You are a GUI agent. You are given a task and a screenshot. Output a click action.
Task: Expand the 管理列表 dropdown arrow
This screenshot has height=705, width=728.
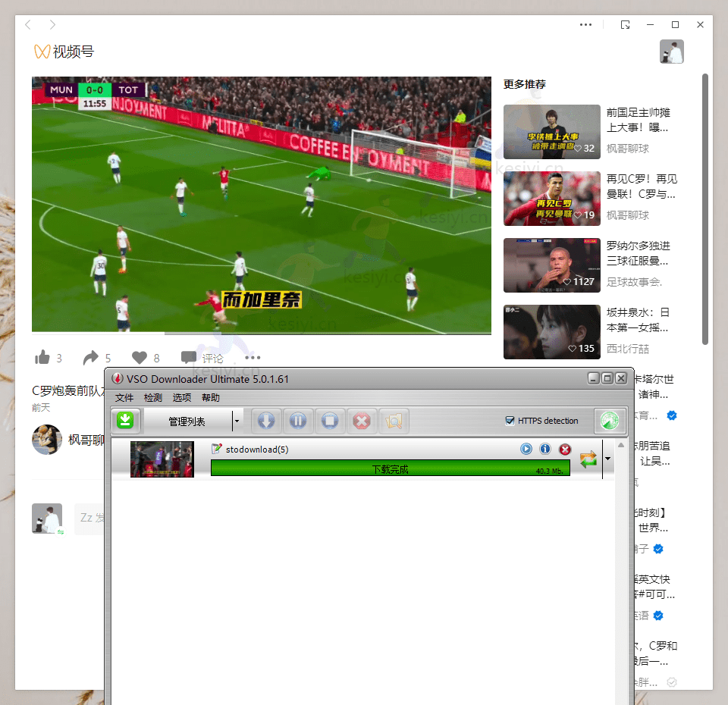[x=237, y=421]
